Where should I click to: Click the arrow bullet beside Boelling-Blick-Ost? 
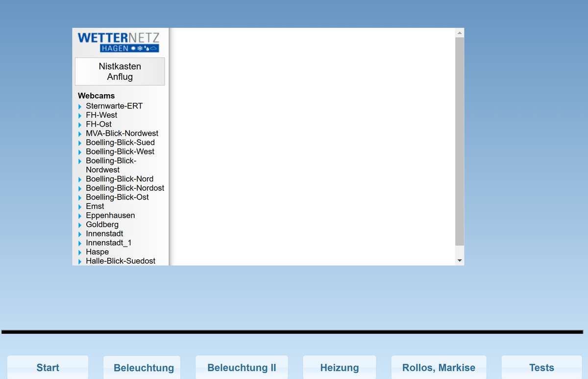pos(80,198)
